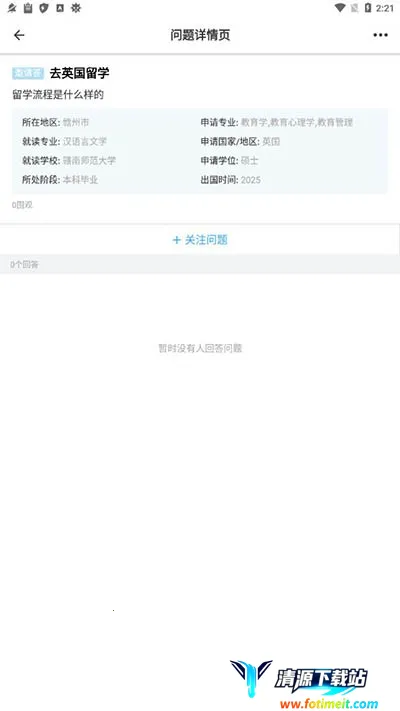Tap the plus icon beside 关注问题
This screenshot has height=711, width=400.
tap(176, 240)
